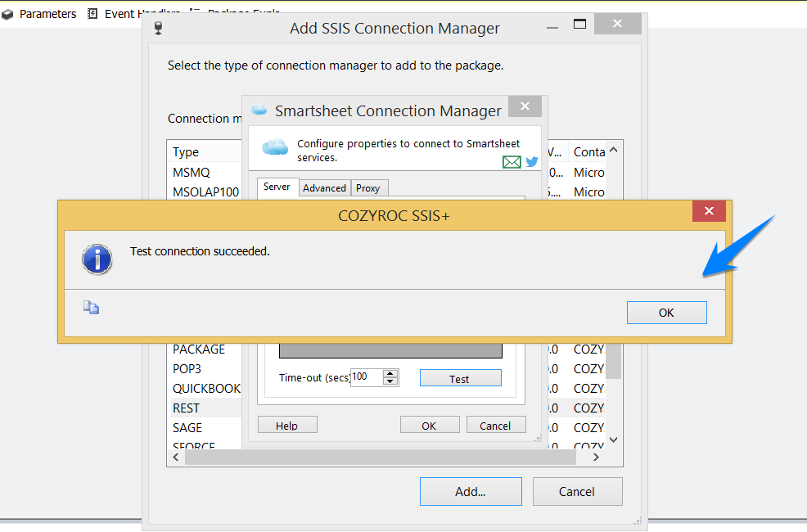The image size is (807, 532).
Task: Switch to the Proxy tab
Action: [x=368, y=188]
